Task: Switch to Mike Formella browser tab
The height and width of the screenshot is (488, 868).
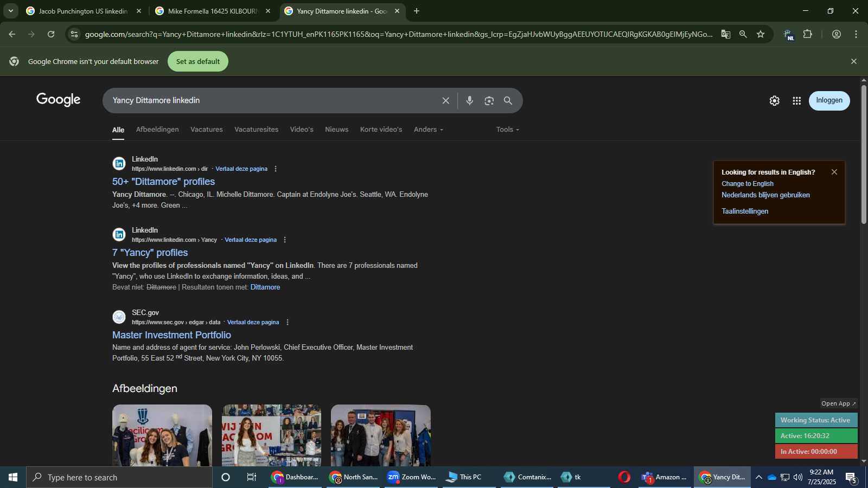Action: pyautogui.click(x=213, y=11)
